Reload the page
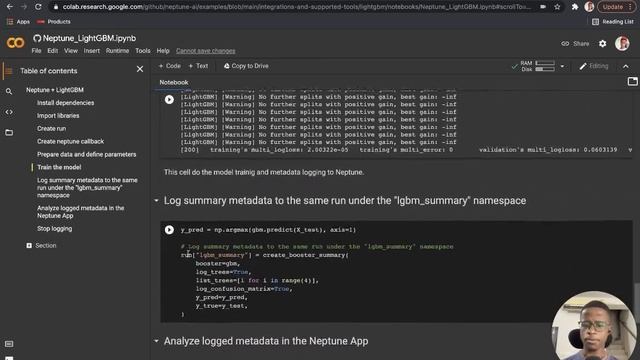The height and width of the screenshot is (360, 640). point(38,7)
